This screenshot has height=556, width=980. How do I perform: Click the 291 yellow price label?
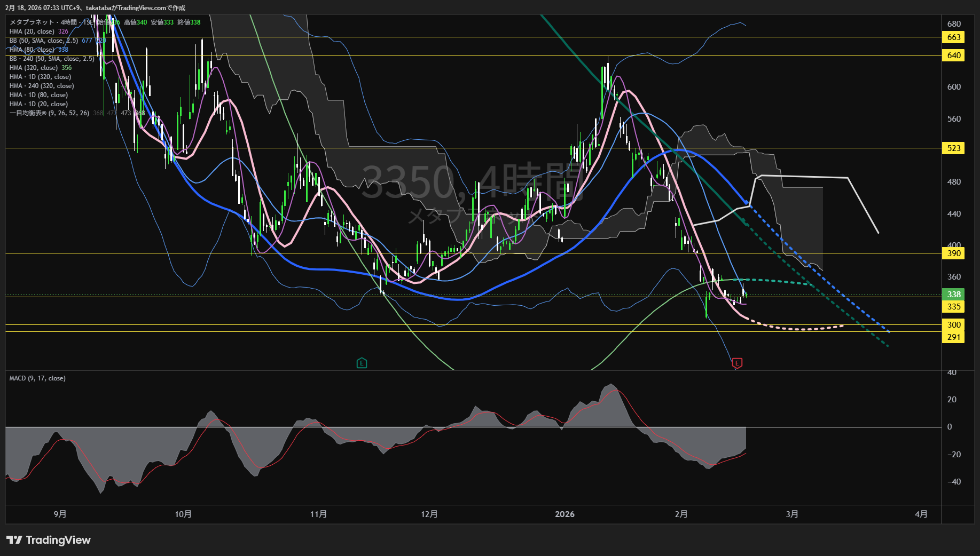954,337
